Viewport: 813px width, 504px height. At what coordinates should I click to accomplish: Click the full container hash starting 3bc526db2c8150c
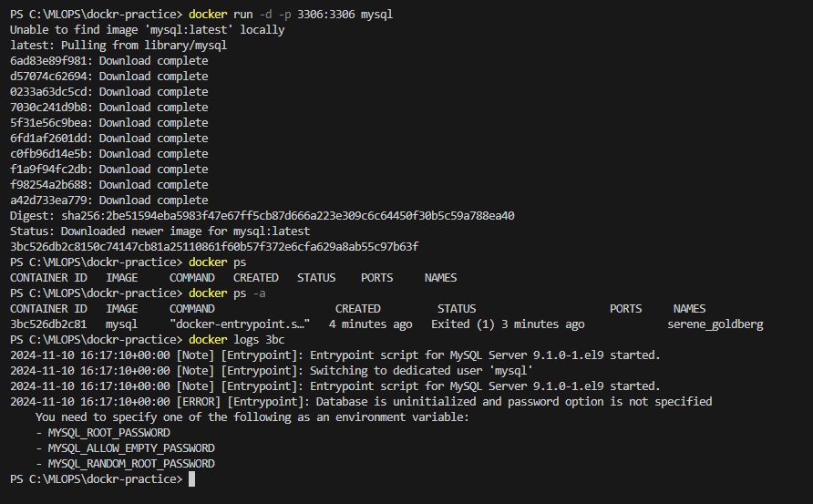click(214, 247)
